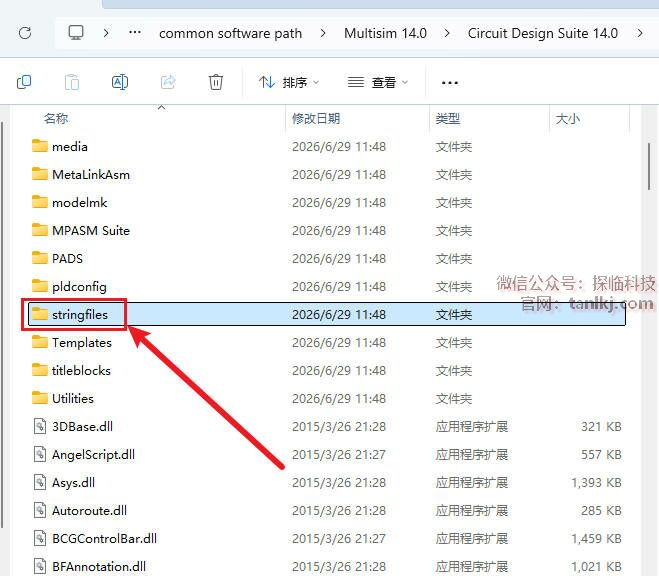The image size is (659, 579).
Task: Click the 文件夹 type of the MPASM Suite row
Action: 454,231
